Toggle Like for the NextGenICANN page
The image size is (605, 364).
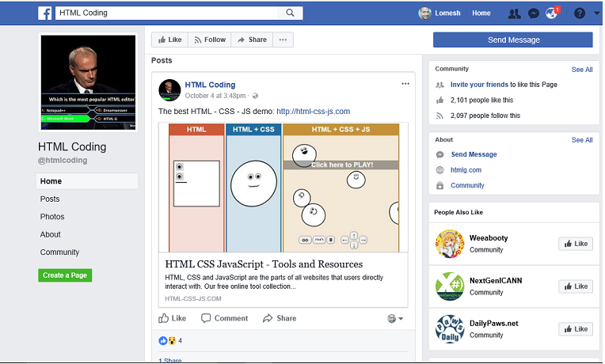[575, 286]
